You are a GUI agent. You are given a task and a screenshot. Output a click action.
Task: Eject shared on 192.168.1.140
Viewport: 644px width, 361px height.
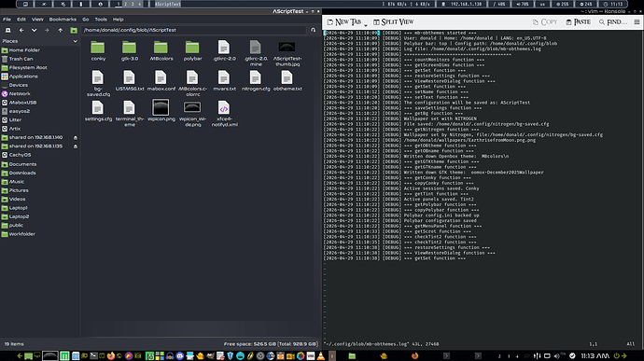pos(76,137)
